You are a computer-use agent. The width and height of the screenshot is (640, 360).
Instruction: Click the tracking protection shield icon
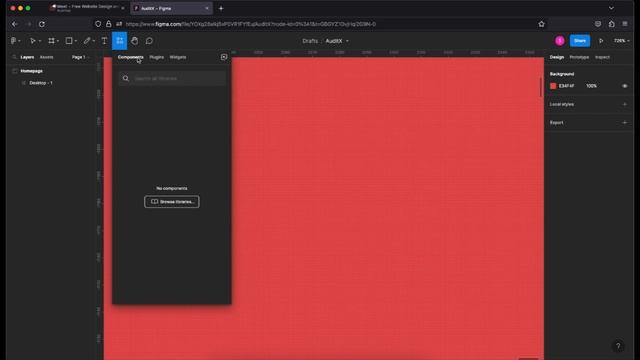[x=98, y=24]
